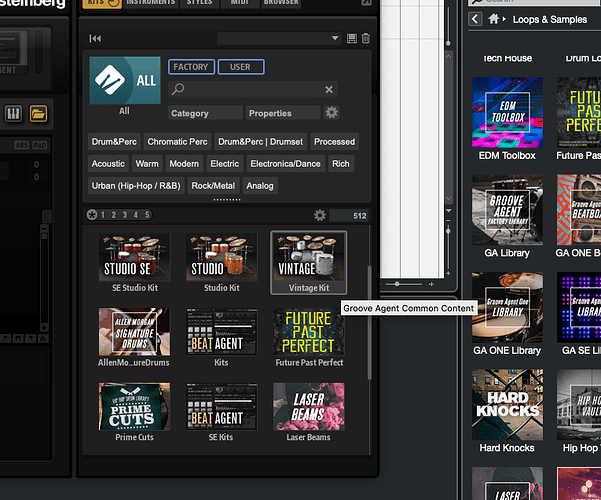Toggle the USER content filter
Screen dimensions: 601x500
pyautogui.click(x=241, y=67)
